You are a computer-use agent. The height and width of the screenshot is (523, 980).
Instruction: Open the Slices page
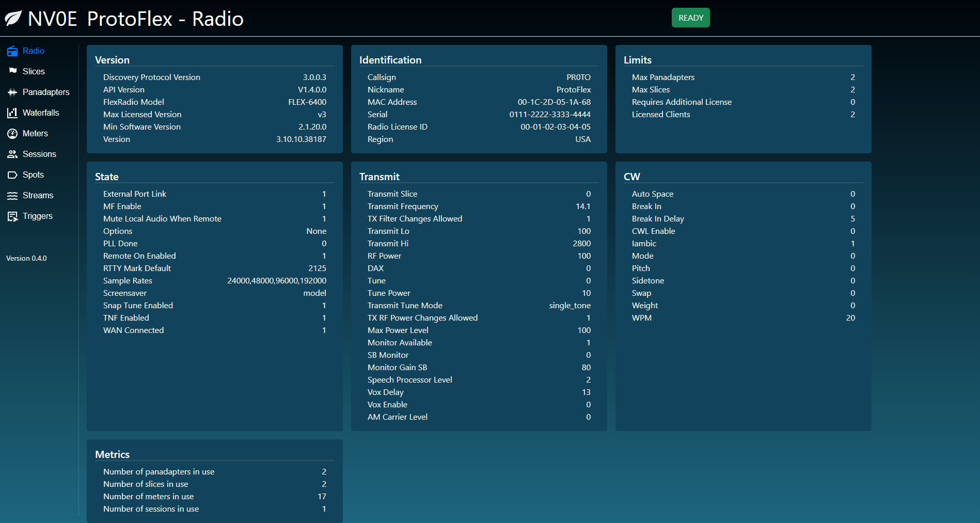(x=34, y=71)
